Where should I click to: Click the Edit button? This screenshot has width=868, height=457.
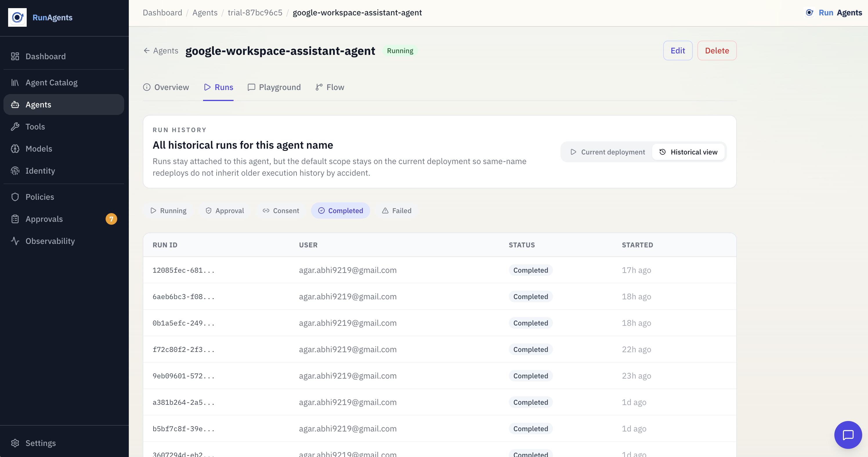pos(678,50)
